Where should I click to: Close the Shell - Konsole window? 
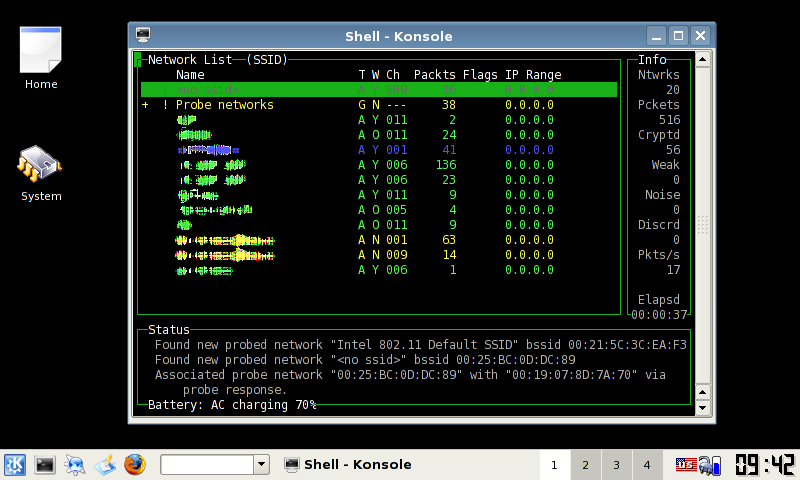[x=701, y=36]
